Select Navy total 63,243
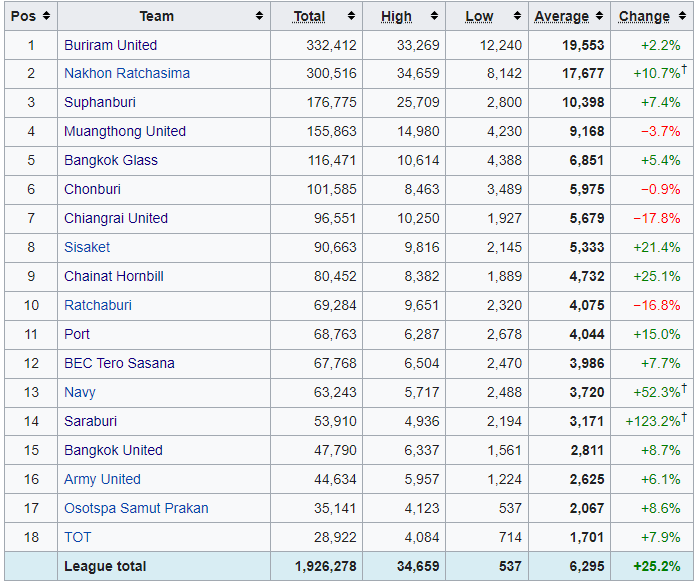The height and width of the screenshot is (586, 696). 335,392
